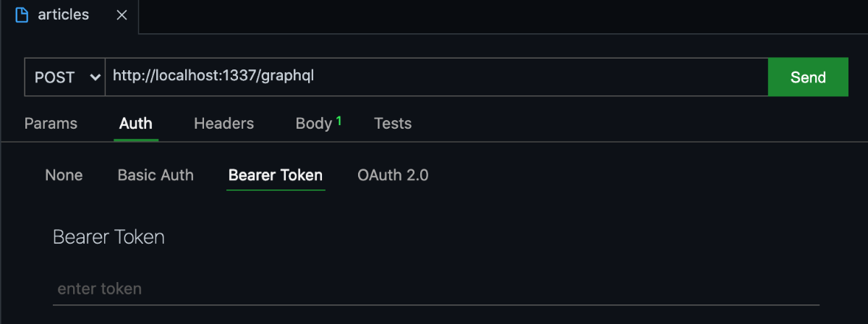Go to the Body tab
Image resolution: width=868 pixels, height=324 pixels.
(314, 124)
